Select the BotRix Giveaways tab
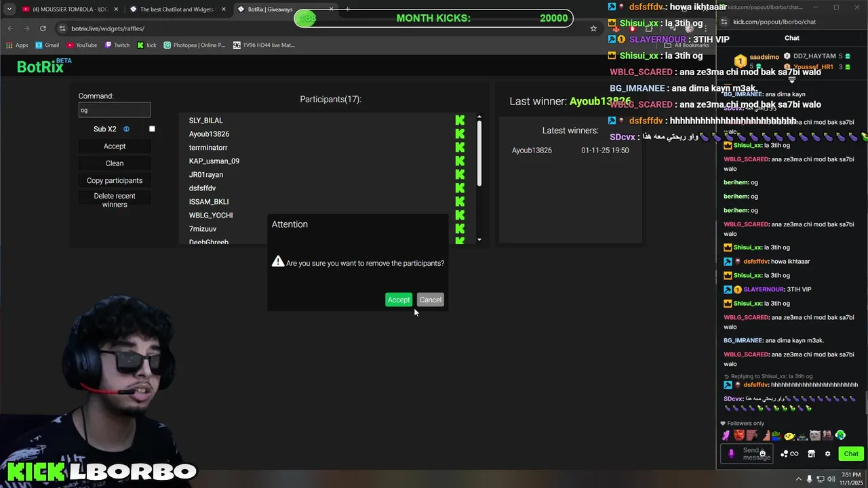Viewport: 868px width, 488px height. pos(285,9)
